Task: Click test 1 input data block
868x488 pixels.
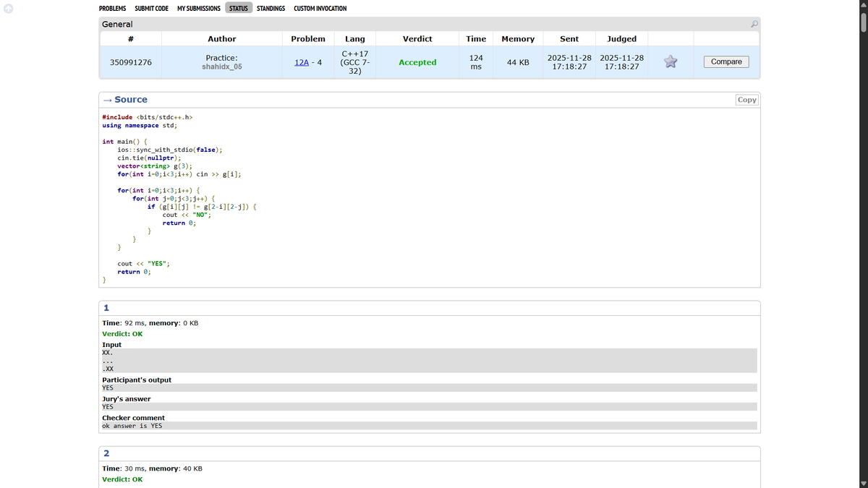Action: tap(430, 361)
